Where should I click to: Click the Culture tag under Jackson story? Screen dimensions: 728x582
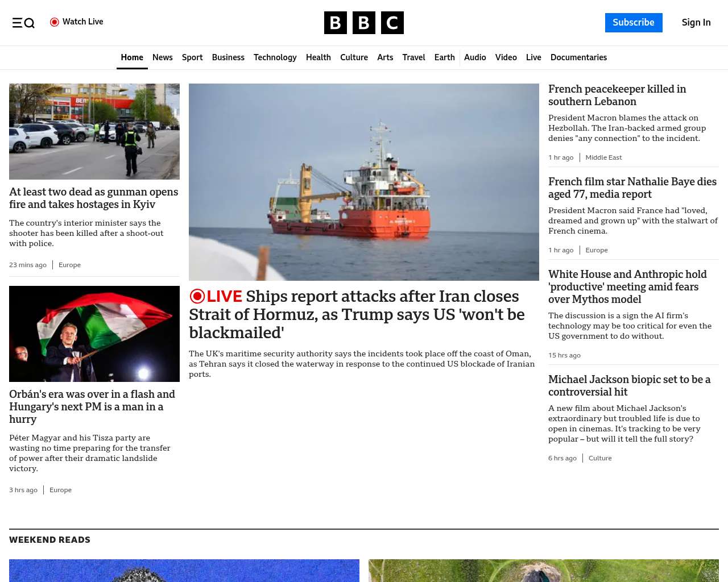point(600,458)
